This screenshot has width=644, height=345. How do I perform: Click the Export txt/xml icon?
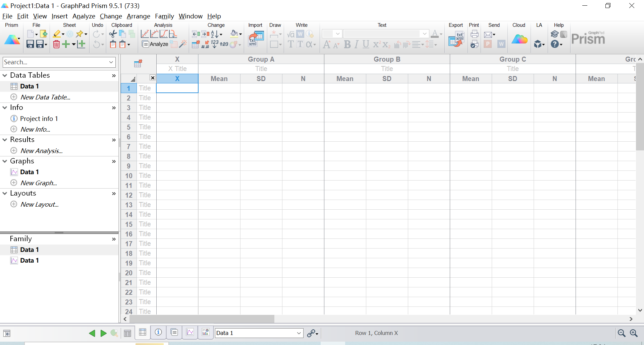pyautogui.click(x=456, y=39)
